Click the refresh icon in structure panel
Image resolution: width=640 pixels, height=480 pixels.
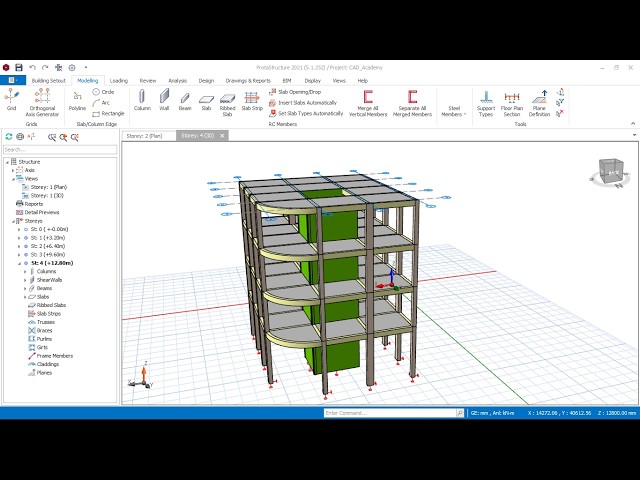(x=9, y=137)
